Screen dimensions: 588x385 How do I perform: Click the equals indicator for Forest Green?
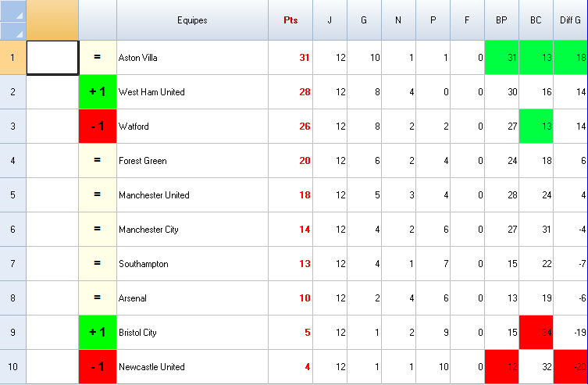click(x=98, y=161)
